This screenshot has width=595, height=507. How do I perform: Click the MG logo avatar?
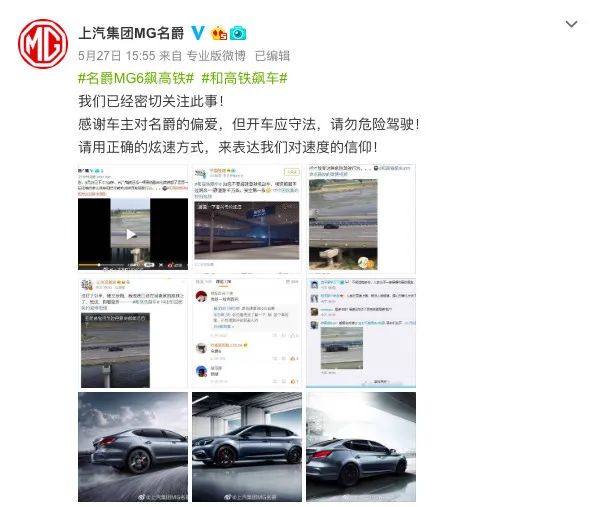[x=43, y=44]
